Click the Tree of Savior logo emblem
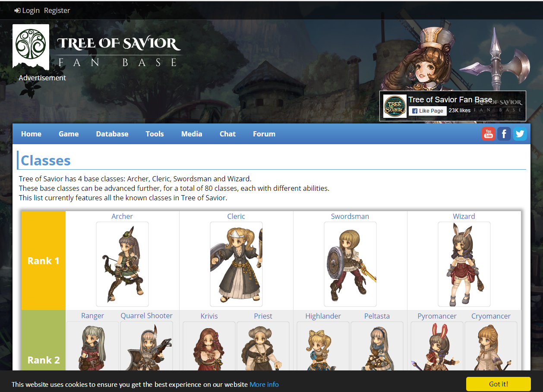Screen dimensions: 543x392 click(x=31, y=45)
